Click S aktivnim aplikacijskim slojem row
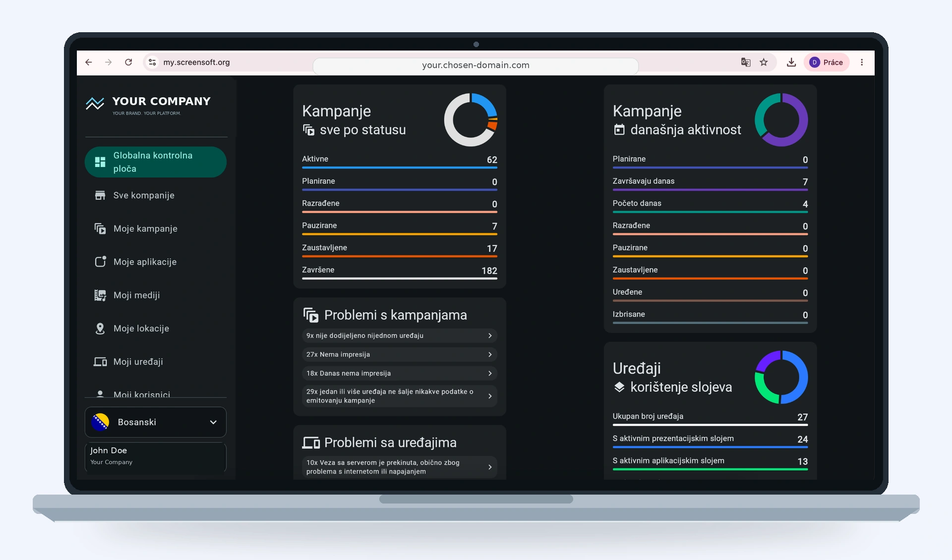 (710, 463)
